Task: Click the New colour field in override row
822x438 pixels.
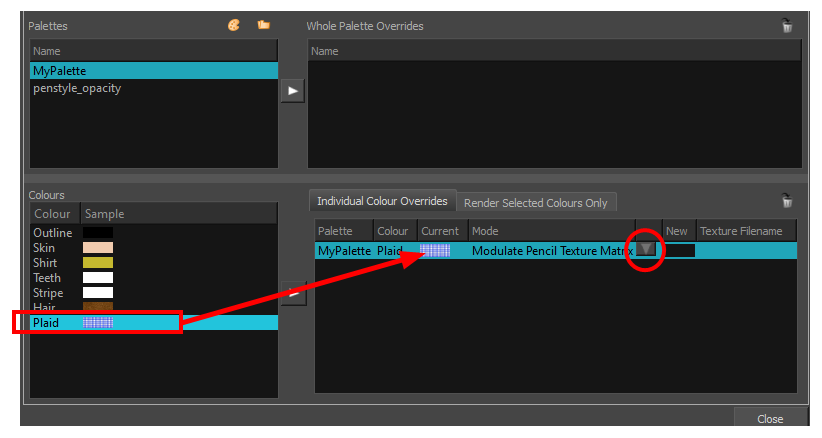Action: coord(679,251)
